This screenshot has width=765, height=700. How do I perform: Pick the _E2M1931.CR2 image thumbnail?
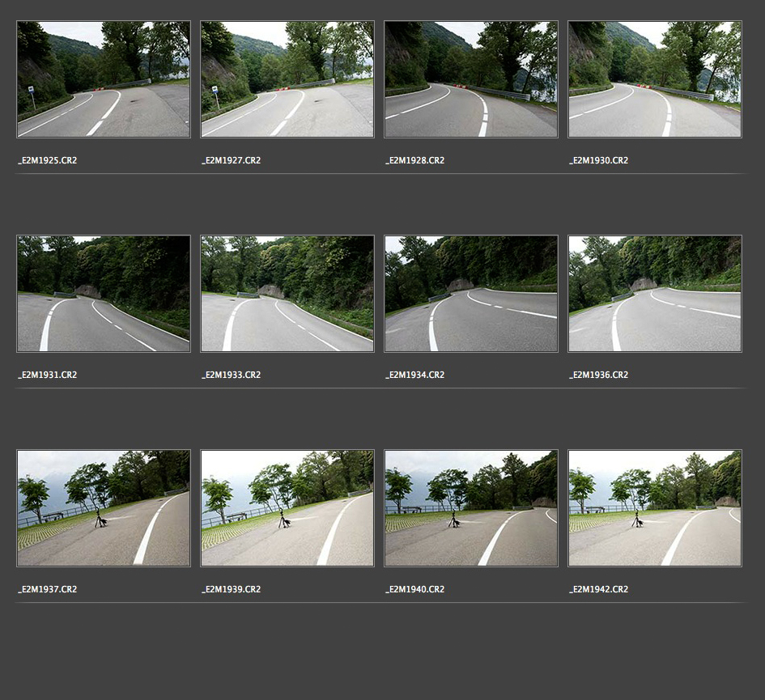104,294
